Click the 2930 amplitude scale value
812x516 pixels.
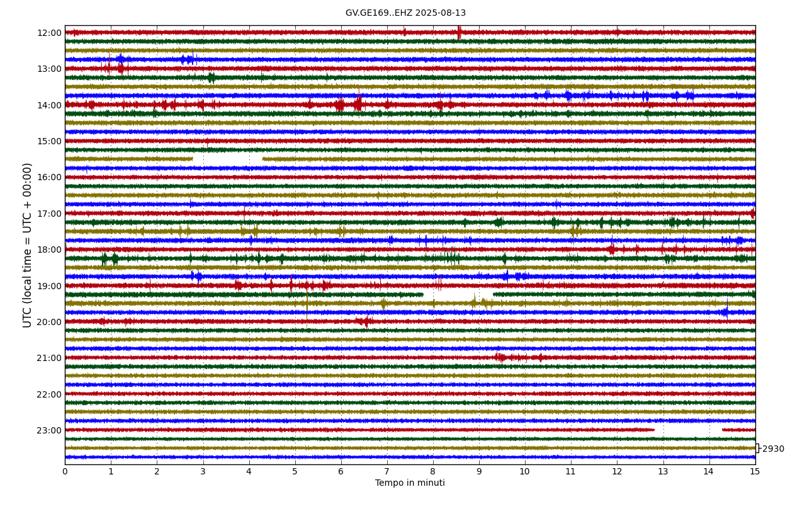[773, 449]
